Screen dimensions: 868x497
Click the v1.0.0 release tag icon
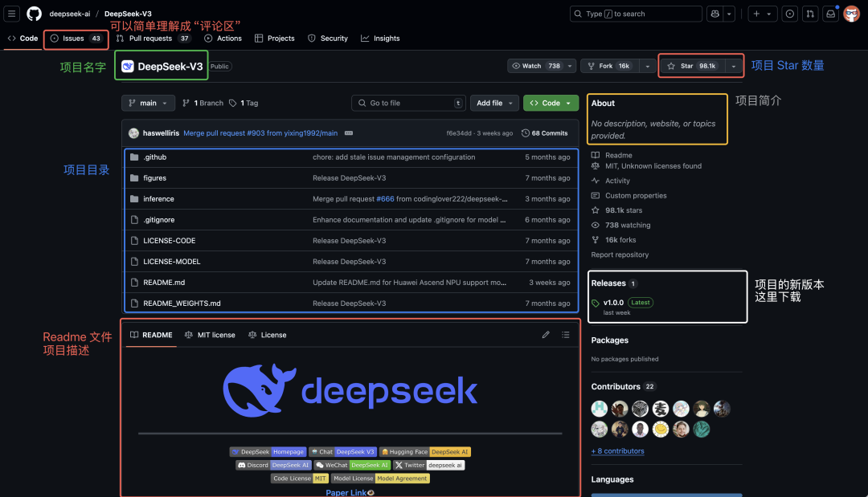[595, 303]
